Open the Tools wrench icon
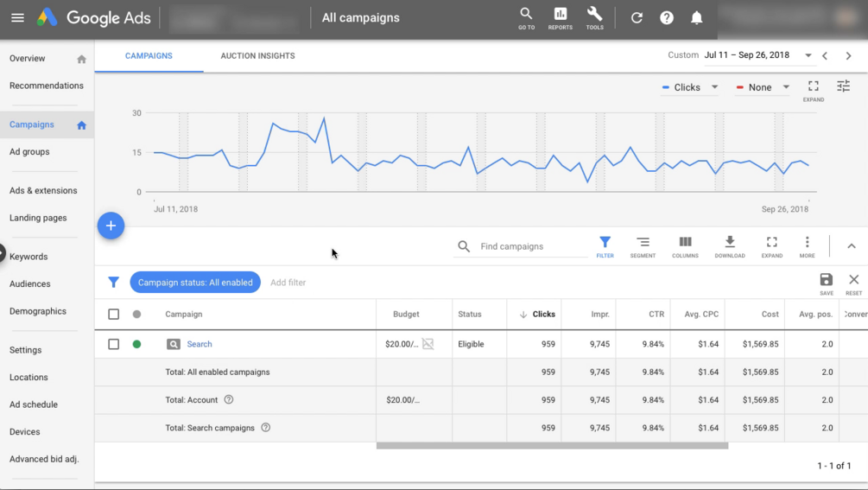The height and width of the screenshot is (490, 868). coord(594,18)
